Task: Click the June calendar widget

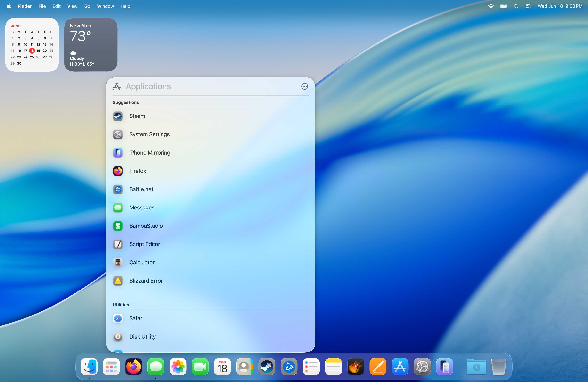Action: point(32,45)
